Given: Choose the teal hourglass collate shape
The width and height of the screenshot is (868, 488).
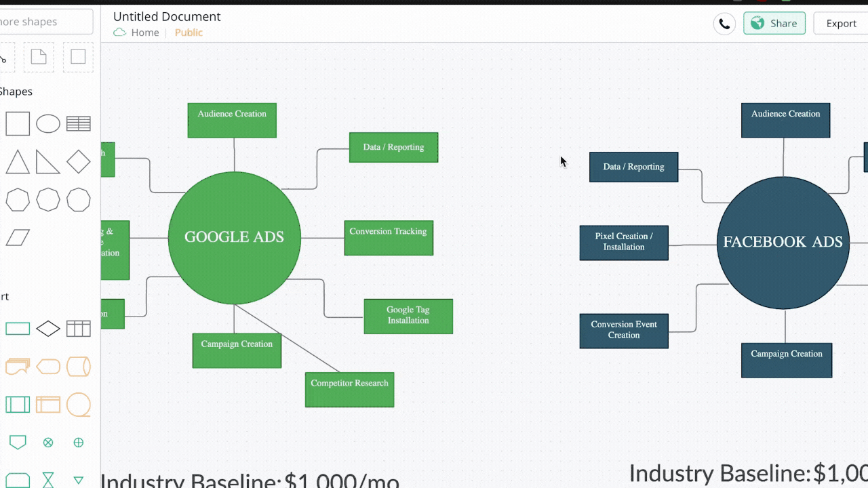Looking at the screenshot, I should click(x=48, y=481).
